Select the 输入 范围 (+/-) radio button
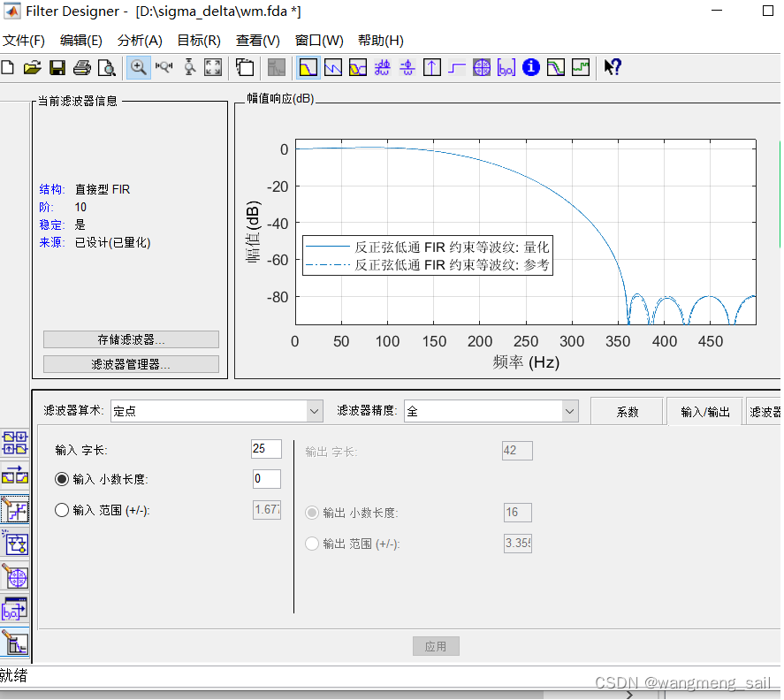 62,510
